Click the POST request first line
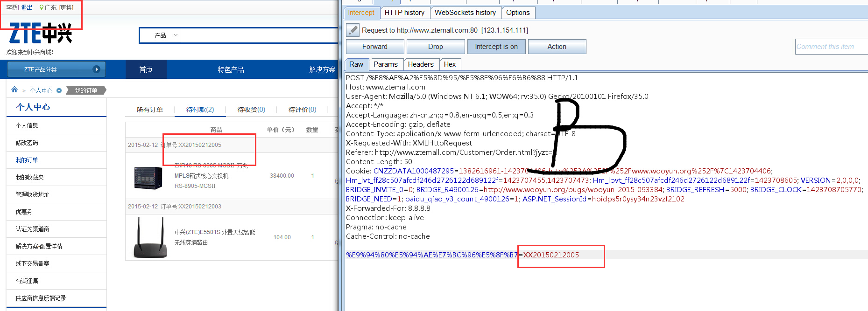The image size is (868, 311). [x=462, y=78]
